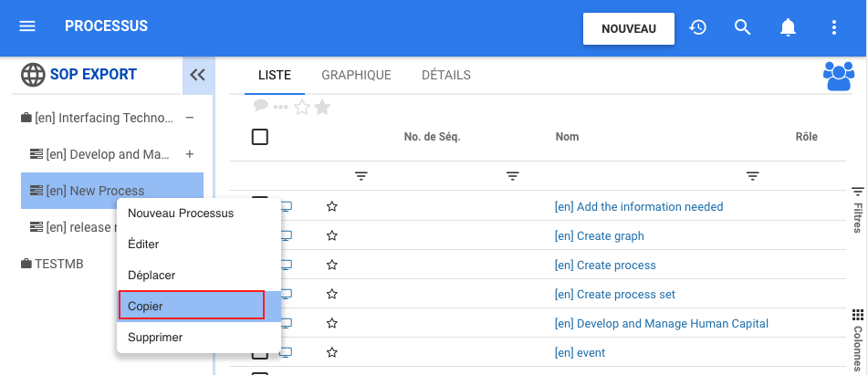Toggle star on 'Create process set' row
This screenshot has height=375, width=868.
pos(332,294)
